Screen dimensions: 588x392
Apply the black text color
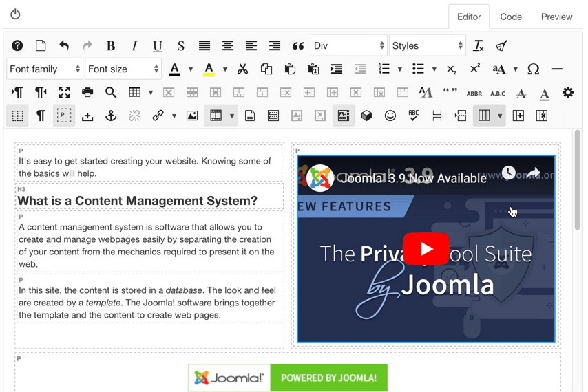coord(174,69)
